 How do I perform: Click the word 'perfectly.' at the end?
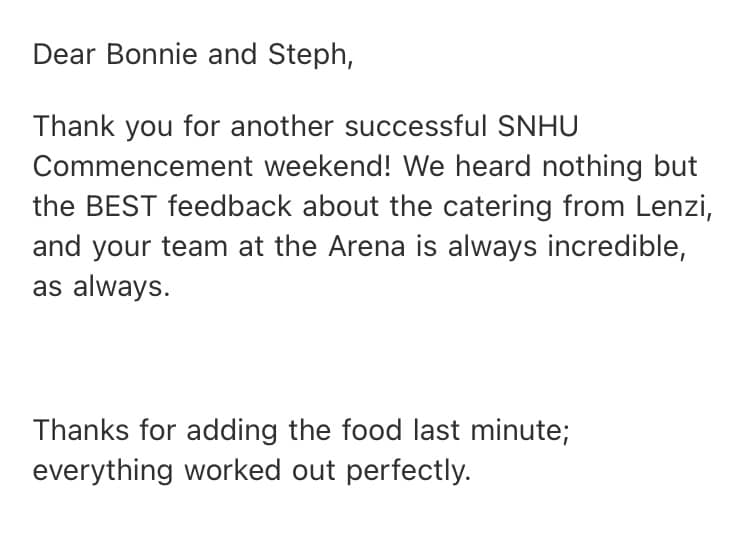(408, 472)
